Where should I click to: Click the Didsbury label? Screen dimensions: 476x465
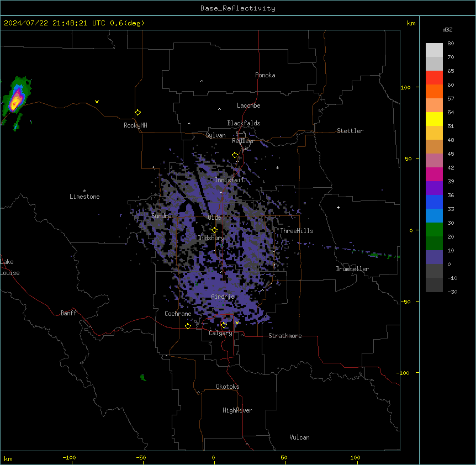[211, 238]
